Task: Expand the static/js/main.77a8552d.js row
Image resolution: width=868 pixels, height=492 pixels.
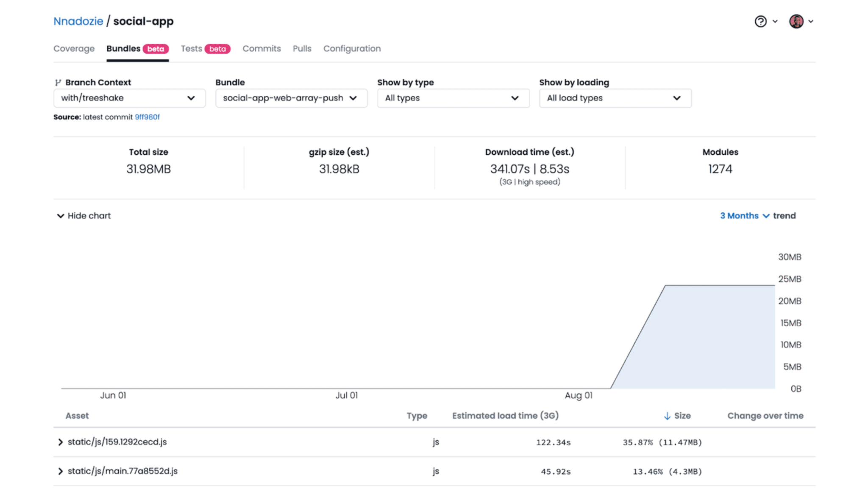Action: coord(60,471)
